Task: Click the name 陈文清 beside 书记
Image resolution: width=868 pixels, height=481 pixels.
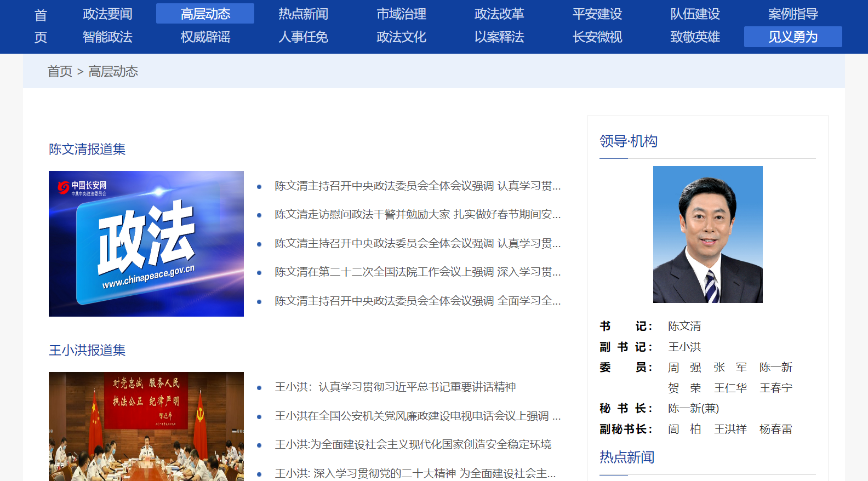Action: click(x=684, y=326)
